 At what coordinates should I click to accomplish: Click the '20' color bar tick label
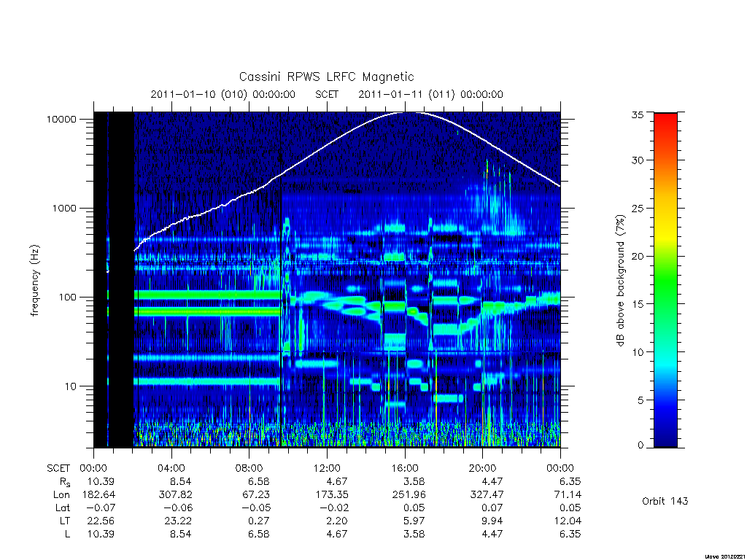click(x=638, y=256)
